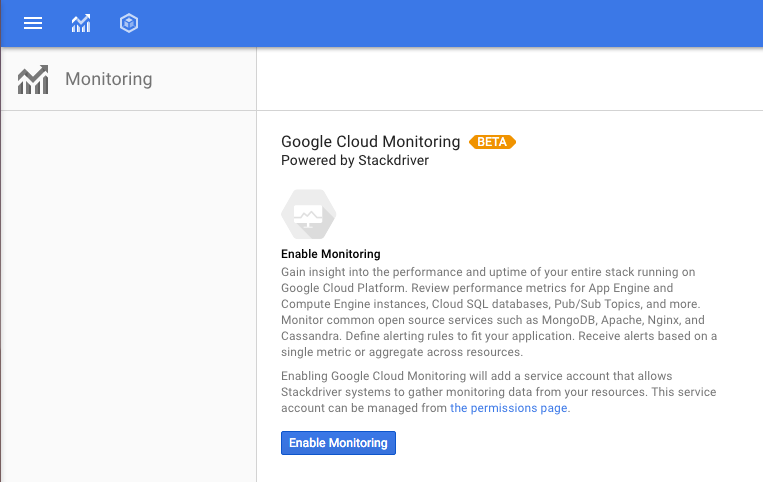Select the Monitoring label in sidebar header
This screenshot has width=763, height=482.
(x=108, y=79)
